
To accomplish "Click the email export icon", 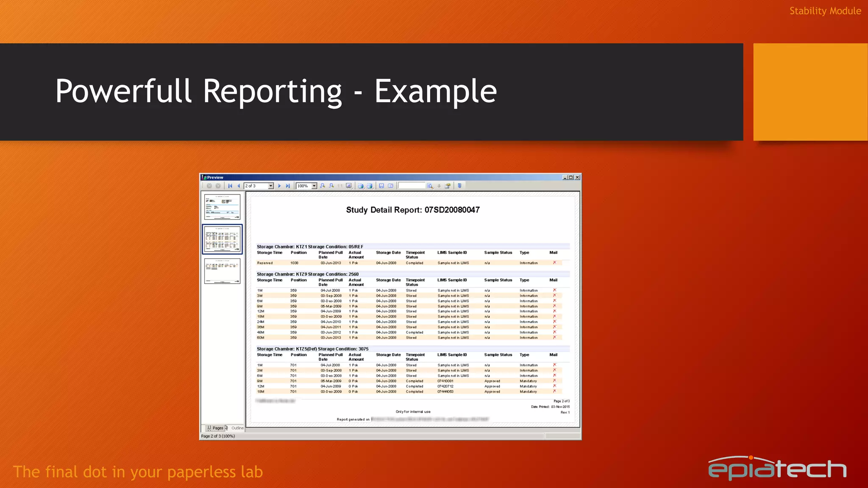I will click(390, 186).
